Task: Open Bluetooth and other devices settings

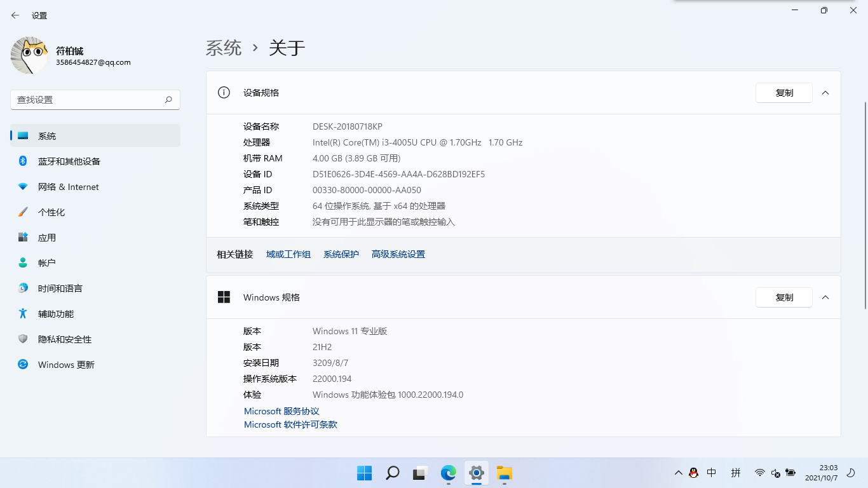Action: click(x=69, y=161)
